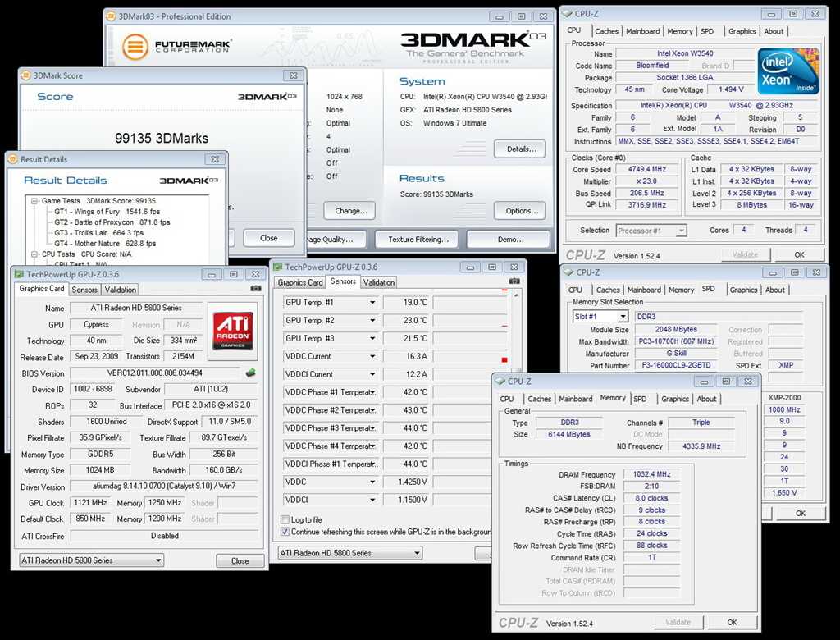Click the camera screenshot icon in GPU-Z Graphics Card window
840x640 pixels.
(x=256, y=288)
